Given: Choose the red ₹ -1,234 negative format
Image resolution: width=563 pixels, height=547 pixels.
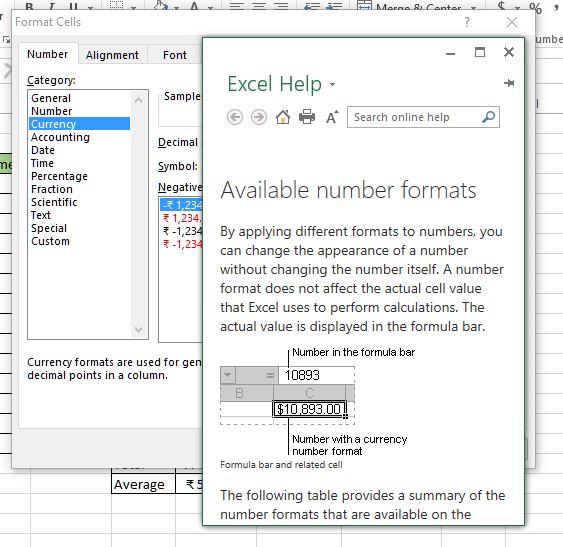Looking at the screenshot, I should point(181,244).
